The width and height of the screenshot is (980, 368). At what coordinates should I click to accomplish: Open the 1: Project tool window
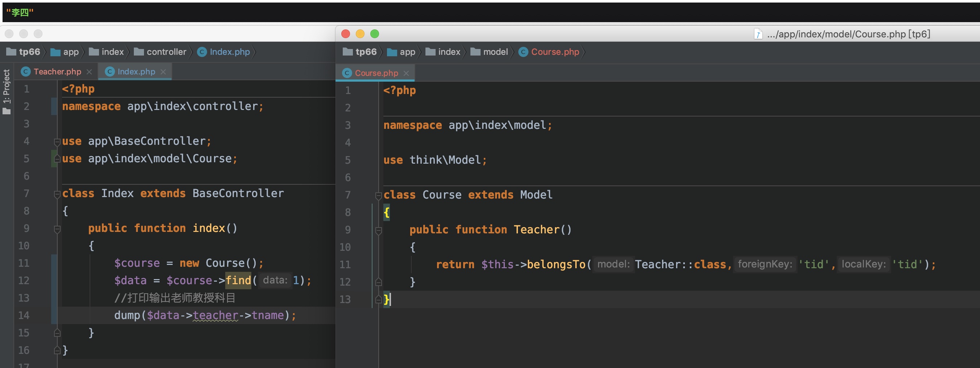point(7,91)
